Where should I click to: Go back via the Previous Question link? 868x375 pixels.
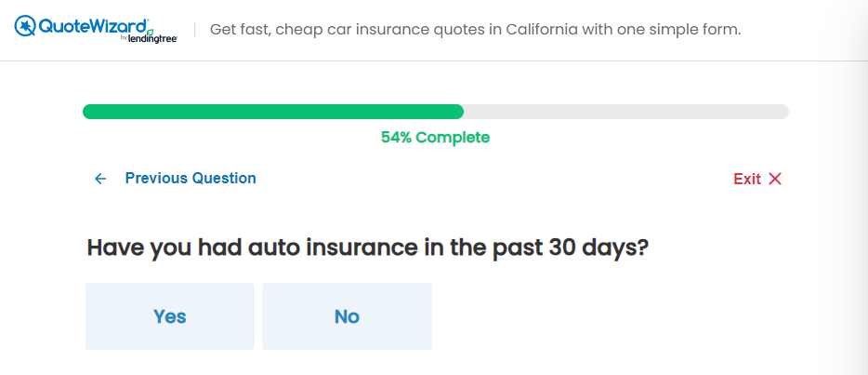pos(191,179)
